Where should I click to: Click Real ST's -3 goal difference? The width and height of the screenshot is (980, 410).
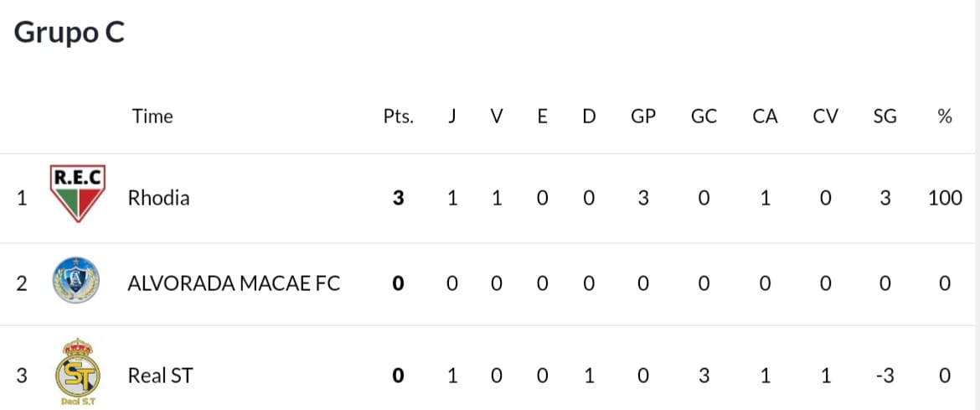click(885, 376)
